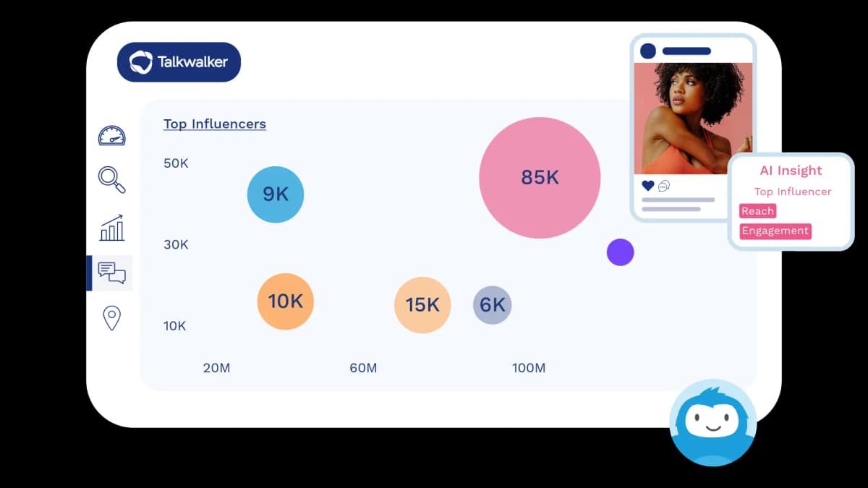Open the Top Influencers heading link
This screenshot has height=488, width=868.
pyautogui.click(x=214, y=124)
